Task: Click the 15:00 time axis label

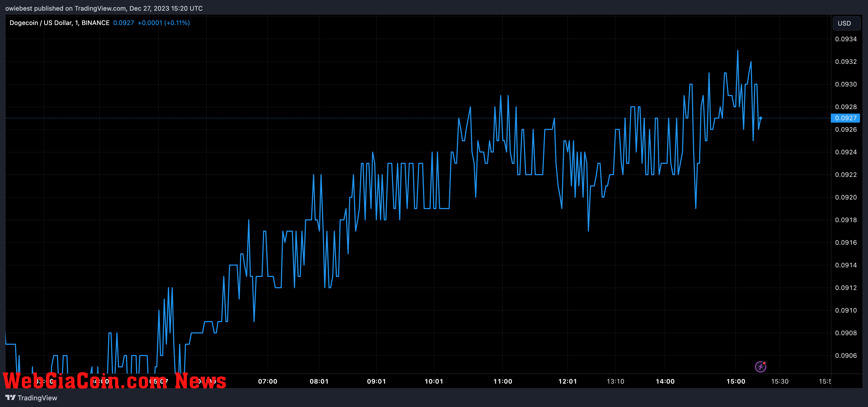Action: [x=736, y=381]
